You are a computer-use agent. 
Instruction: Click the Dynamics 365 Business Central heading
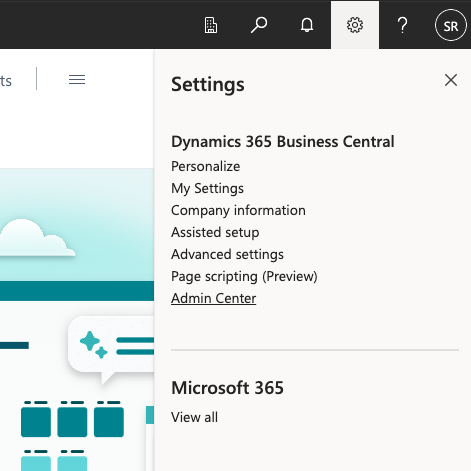click(x=283, y=142)
